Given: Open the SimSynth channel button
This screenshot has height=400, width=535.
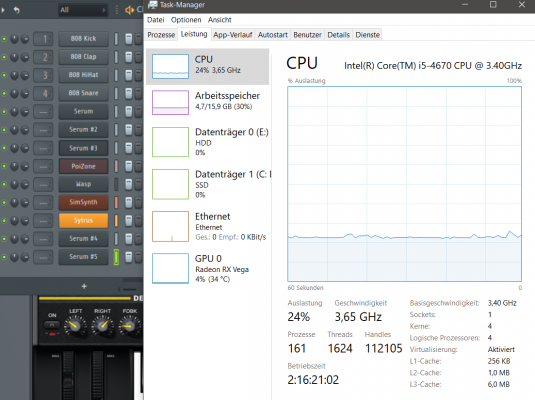Looking at the screenshot, I should point(83,202).
